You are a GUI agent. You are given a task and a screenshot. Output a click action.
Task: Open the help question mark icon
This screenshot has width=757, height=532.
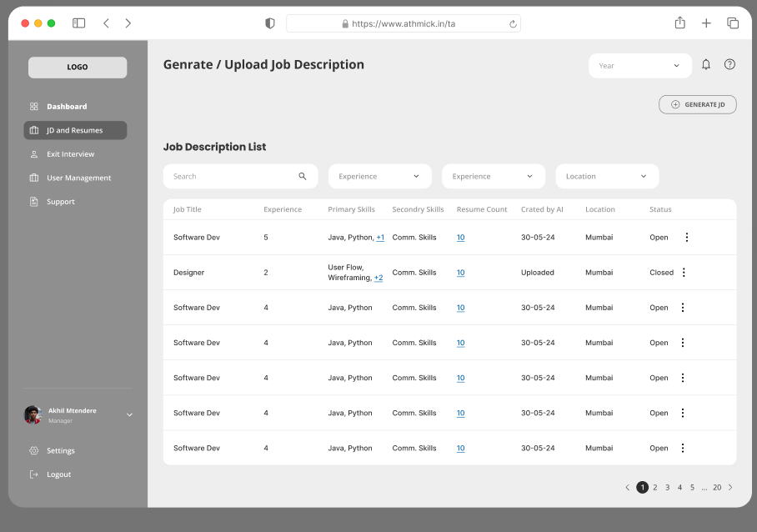pyautogui.click(x=729, y=64)
